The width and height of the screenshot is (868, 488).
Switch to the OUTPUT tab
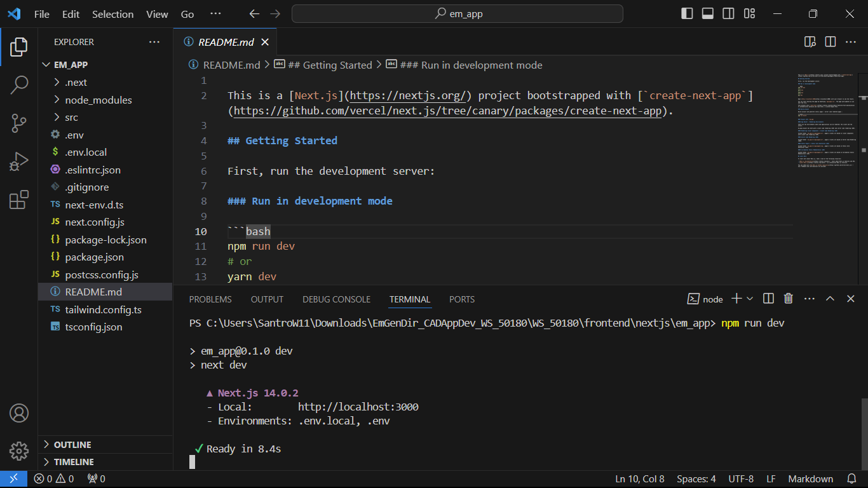(267, 299)
